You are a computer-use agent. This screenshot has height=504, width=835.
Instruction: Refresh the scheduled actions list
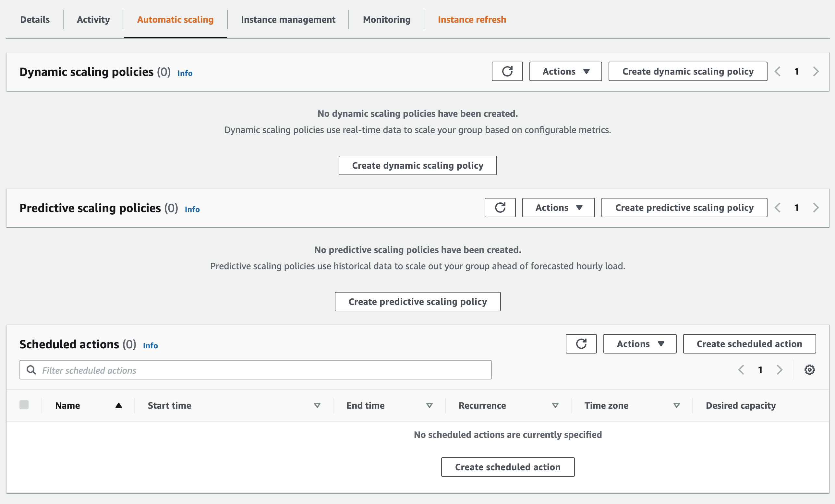pos(581,344)
